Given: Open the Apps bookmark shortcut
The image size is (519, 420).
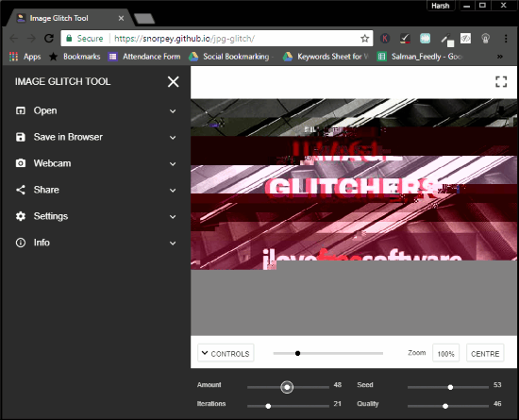Looking at the screenshot, I should pyautogui.click(x=25, y=57).
